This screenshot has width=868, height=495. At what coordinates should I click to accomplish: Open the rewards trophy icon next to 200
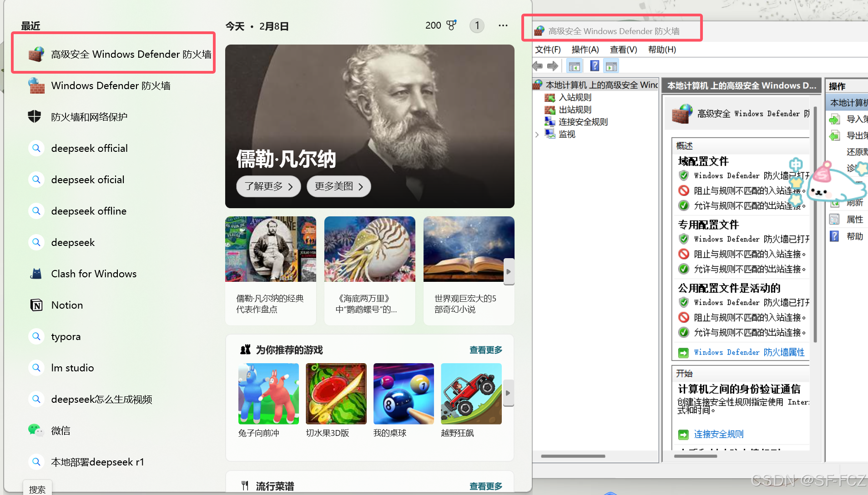451,25
